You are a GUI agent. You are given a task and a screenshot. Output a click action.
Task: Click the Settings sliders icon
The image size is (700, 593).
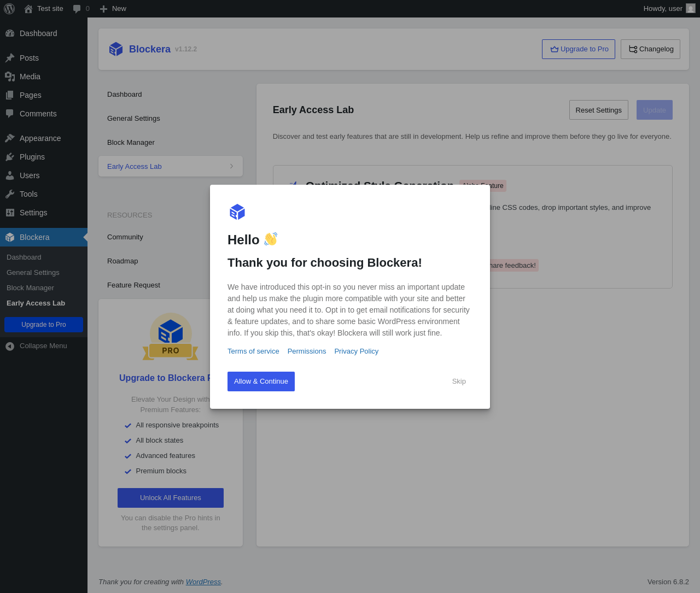click(x=10, y=213)
